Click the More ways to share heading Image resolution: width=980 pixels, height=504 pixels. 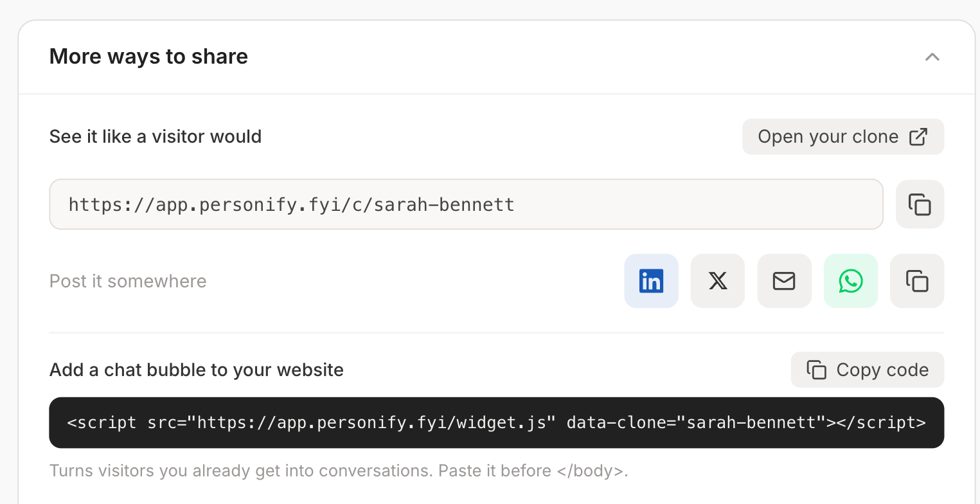[148, 57]
